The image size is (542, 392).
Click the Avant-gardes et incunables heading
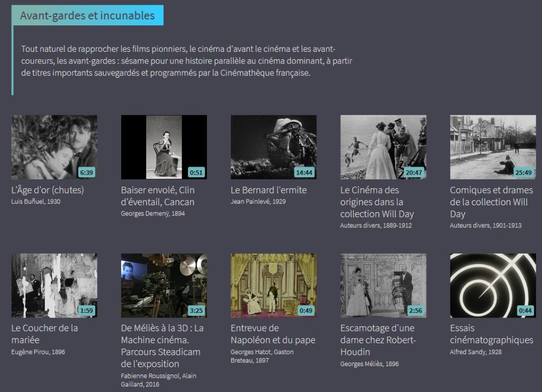pos(87,15)
